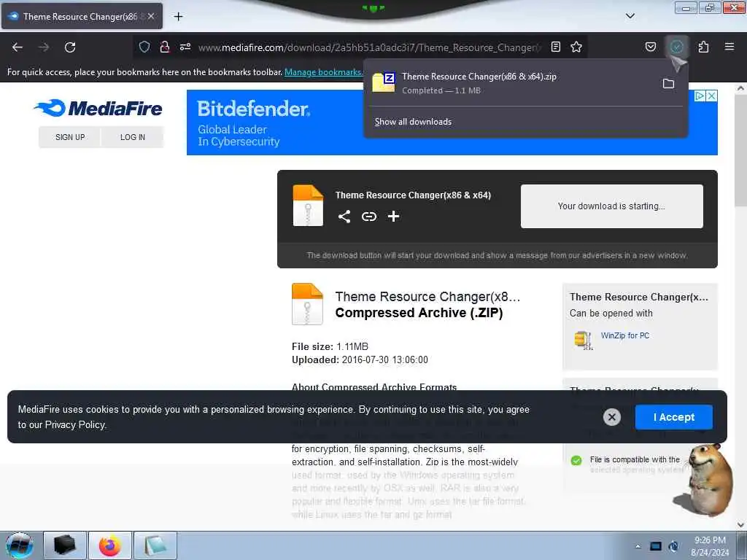
Task: Click Your download is starting button
Action: click(612, 206)
